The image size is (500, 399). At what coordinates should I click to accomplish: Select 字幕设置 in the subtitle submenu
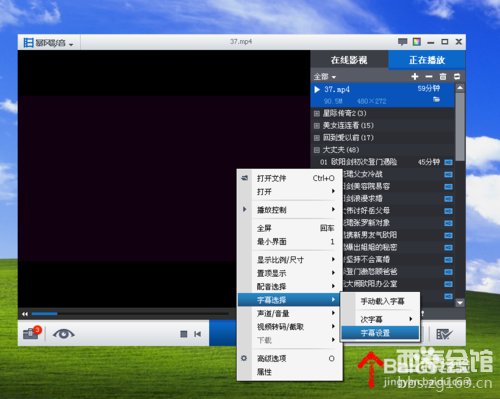[x=380, y=333]
